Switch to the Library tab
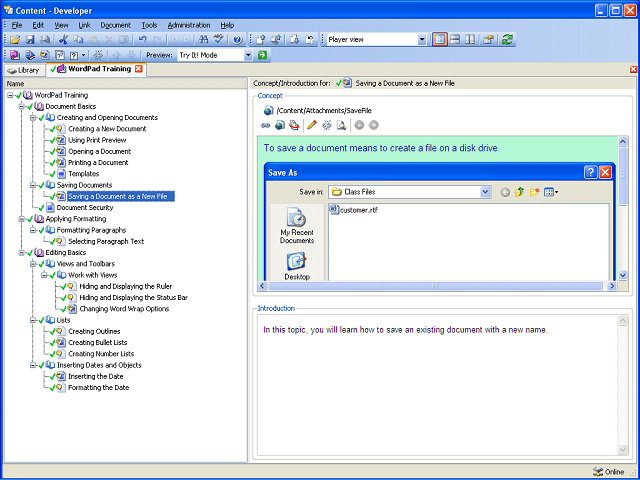640x480 pixels. (24, 70)
